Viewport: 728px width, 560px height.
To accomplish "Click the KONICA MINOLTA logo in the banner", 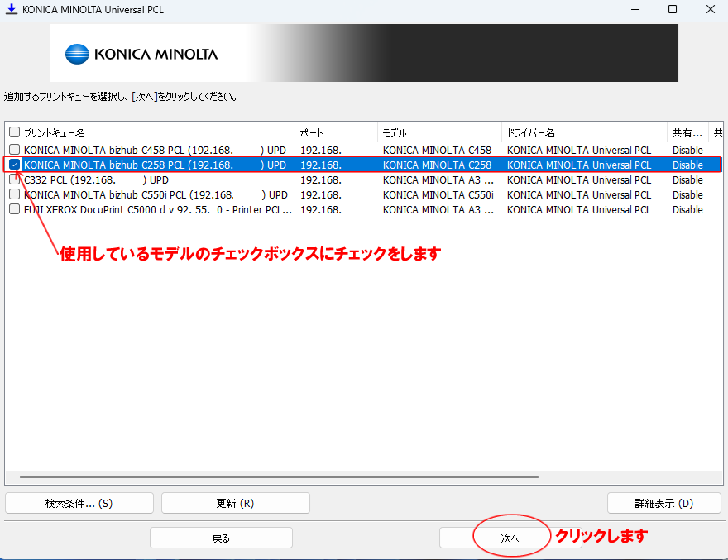I will (x=141, y=54).
